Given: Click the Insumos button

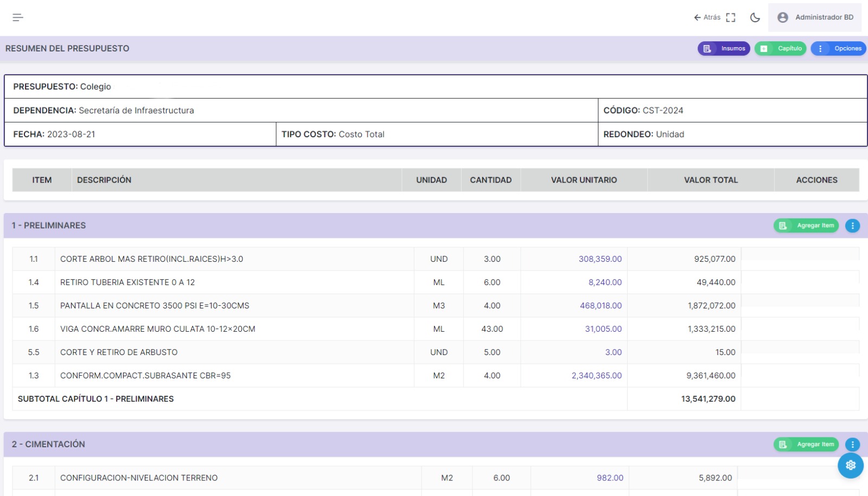Looking at the screenshot, I should [724, 49].
